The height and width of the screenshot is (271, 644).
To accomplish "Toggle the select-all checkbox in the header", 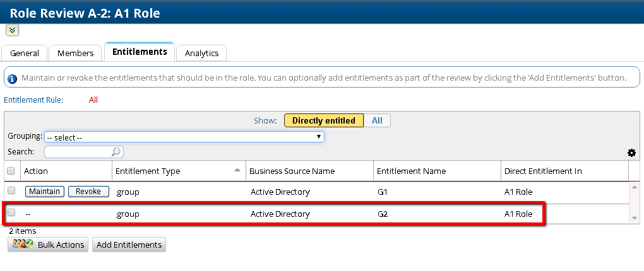I will click(x=11, y=171).
